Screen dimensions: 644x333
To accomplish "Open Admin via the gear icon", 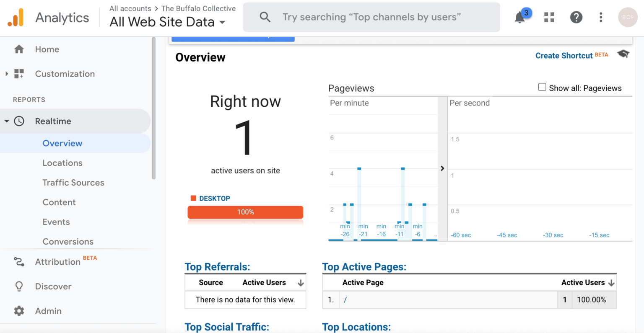I will tap(19, 311).
